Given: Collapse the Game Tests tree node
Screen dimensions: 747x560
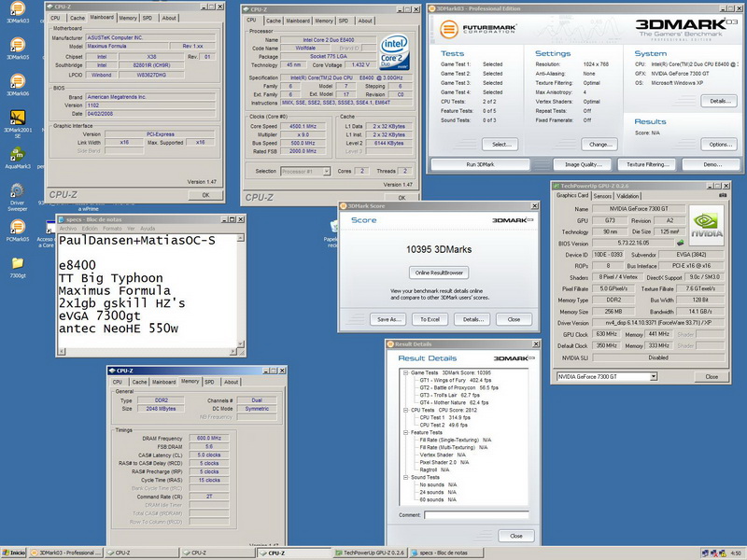Looking at the screenshot, I should 405,372.
